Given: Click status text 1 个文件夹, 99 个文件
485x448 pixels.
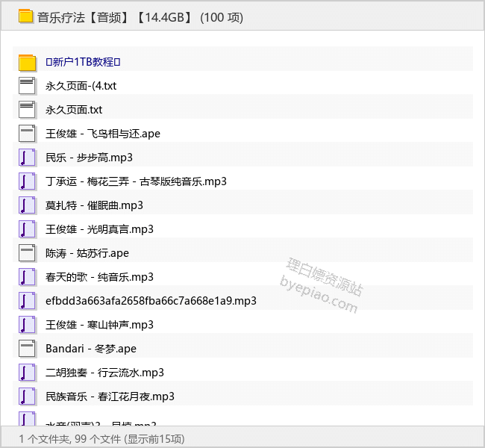Looking at the screenshot, I should [x=70, y=439].
